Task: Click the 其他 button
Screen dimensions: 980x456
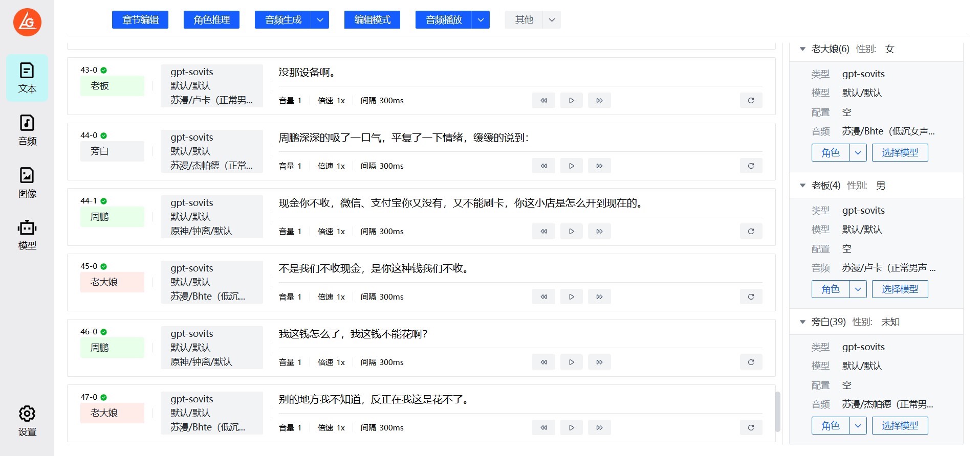Action: (524, 20)
